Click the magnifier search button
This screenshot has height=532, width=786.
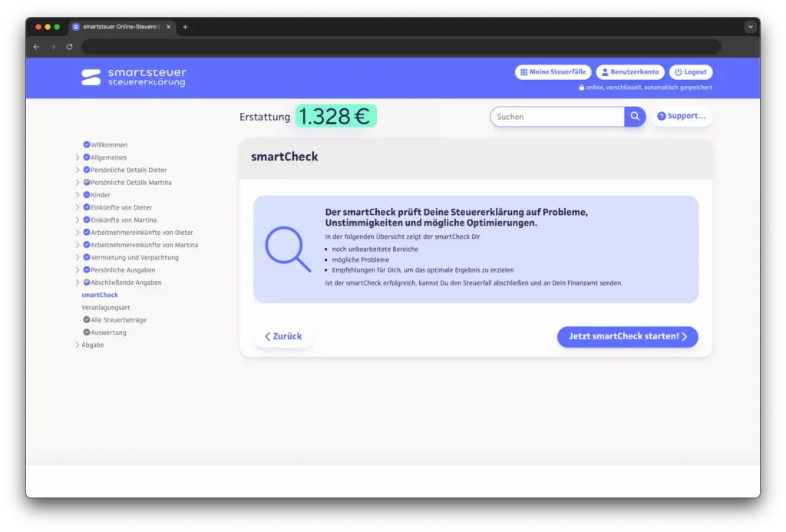click(x=635, y=117)
